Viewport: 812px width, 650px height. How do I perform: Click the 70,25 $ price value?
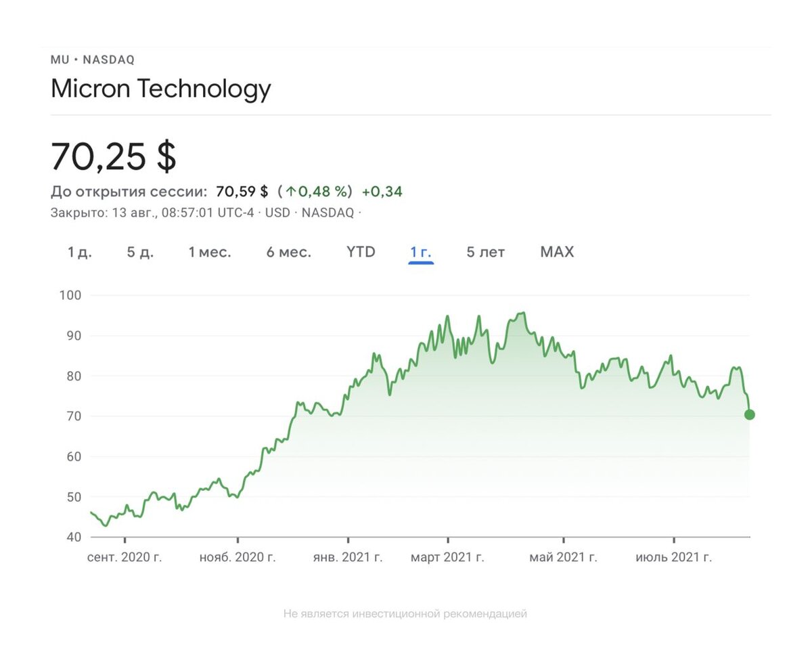pos(114,157)
